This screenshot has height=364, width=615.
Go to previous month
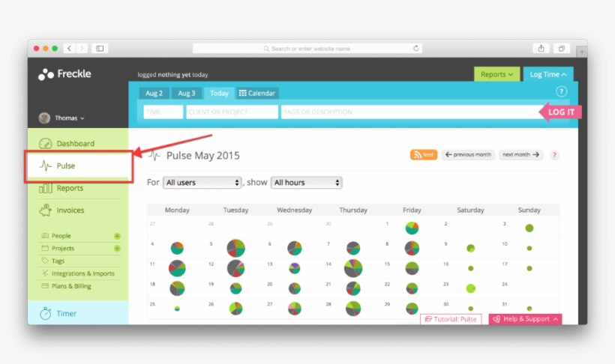click(468, 155)
